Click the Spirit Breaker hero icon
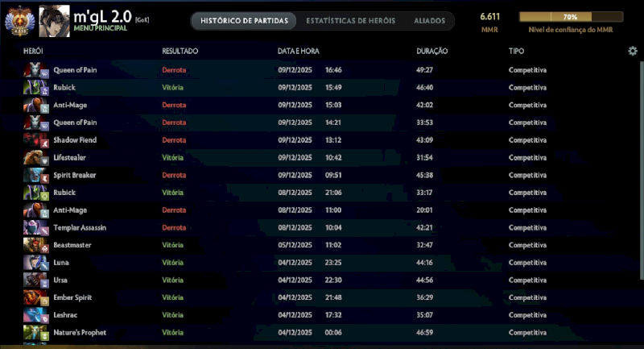 click(36, 175)
